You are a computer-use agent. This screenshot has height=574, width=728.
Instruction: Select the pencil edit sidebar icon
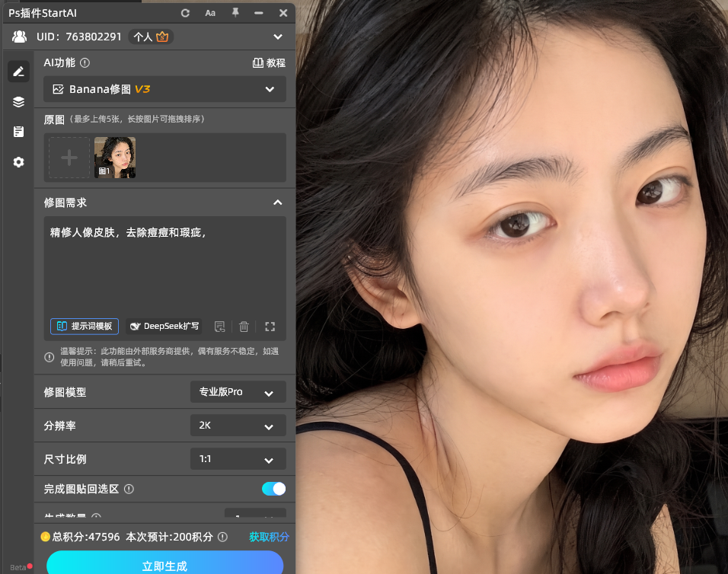[18, 72]
